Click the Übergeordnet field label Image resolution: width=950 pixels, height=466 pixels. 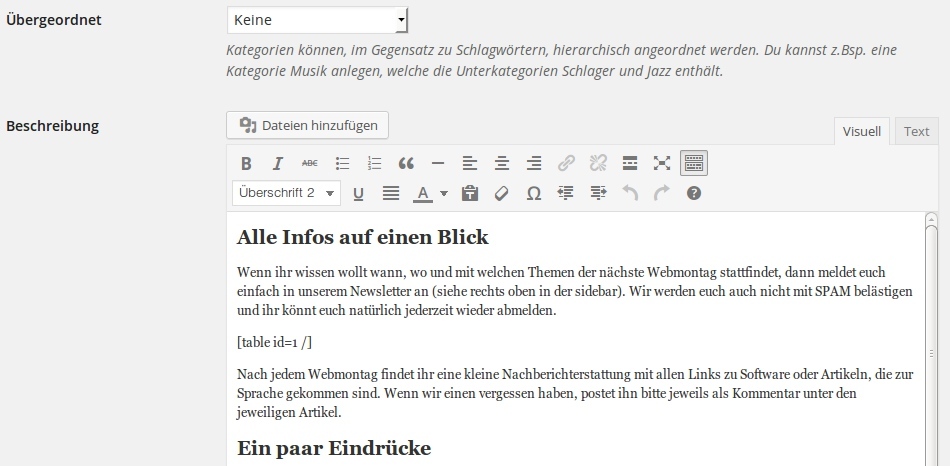point(54,20)
